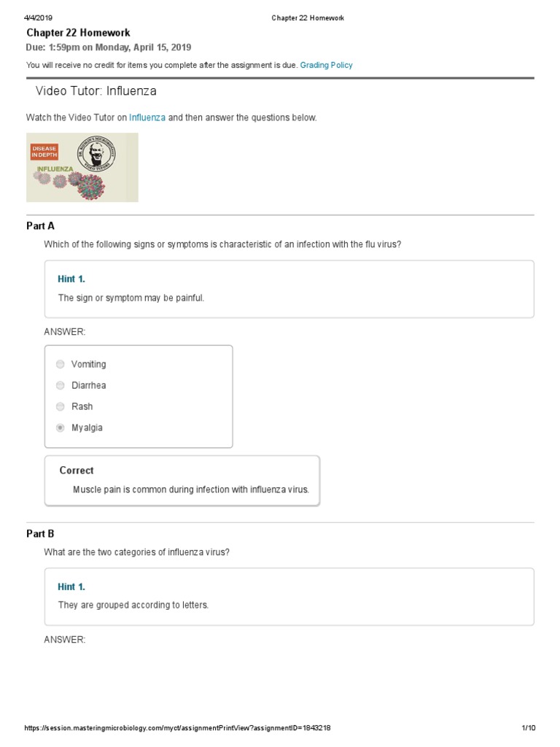Image resolution: width=560 pixels, height=747 pixels.
Task: Open the Grading Policy link
Action: (x=326, y=65)
